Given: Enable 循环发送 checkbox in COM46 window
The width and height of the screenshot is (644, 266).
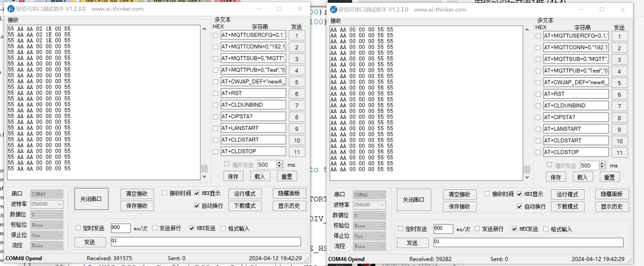Looking at the screenshot, I should (x=549, y=165).
